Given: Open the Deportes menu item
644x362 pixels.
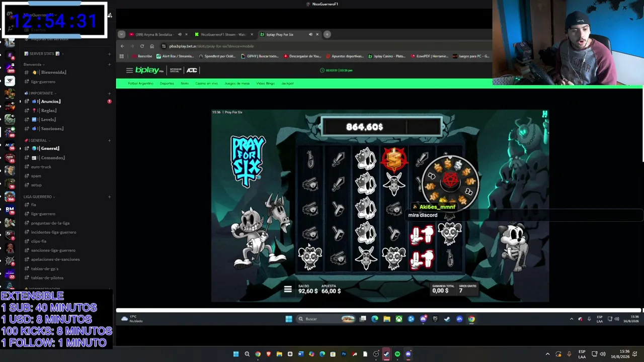Looking at the screenshot, I should click(167, 83).
